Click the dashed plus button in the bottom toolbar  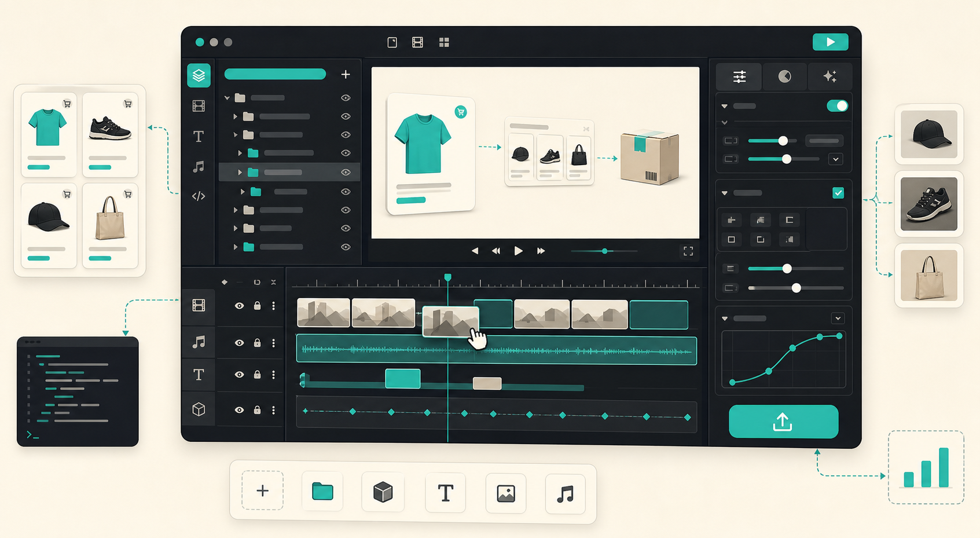[x=262, y=491]
